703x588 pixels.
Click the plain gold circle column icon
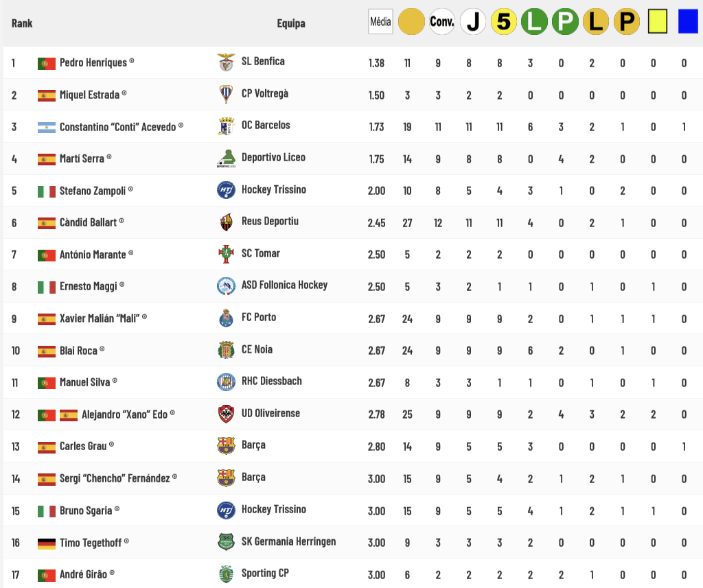412,22
